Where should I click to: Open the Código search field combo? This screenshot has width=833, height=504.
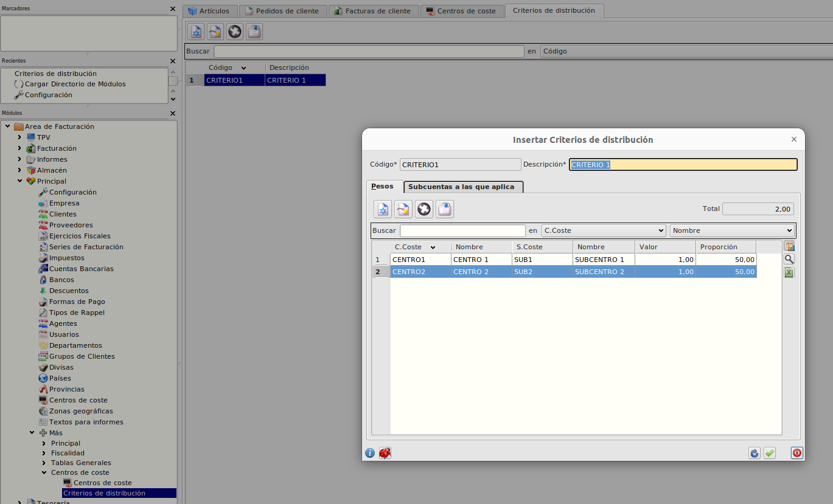(686, 51)
